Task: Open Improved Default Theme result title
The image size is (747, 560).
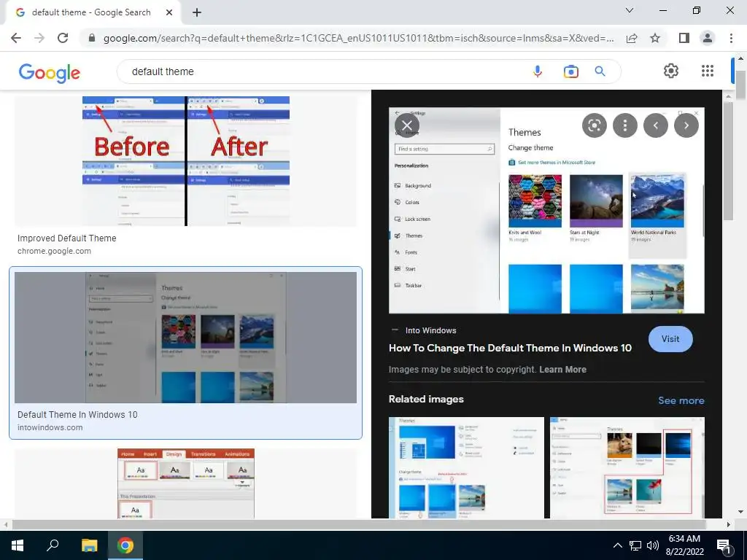Action: click(66, 238)
